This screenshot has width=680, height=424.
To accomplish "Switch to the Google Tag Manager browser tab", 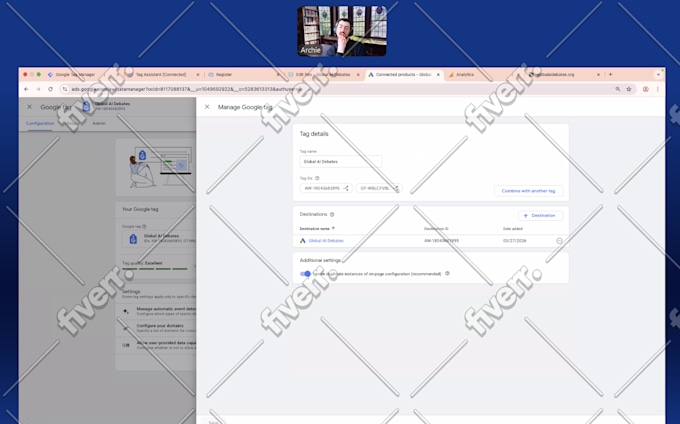I will (80, 75).
